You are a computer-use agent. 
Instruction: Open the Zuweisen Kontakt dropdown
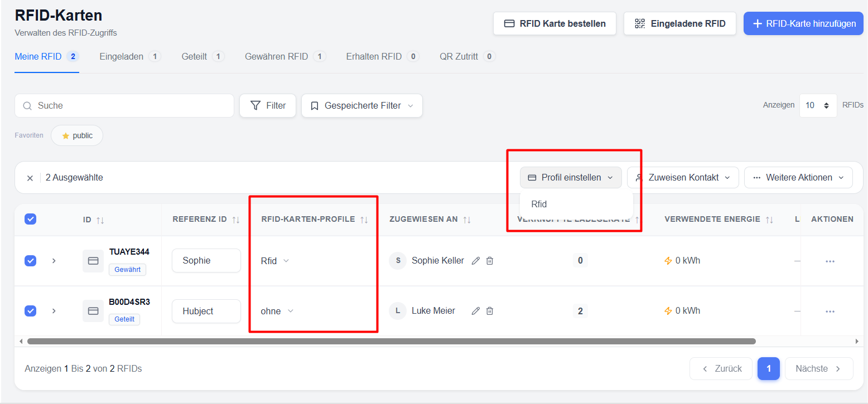(x=683, y=178)
